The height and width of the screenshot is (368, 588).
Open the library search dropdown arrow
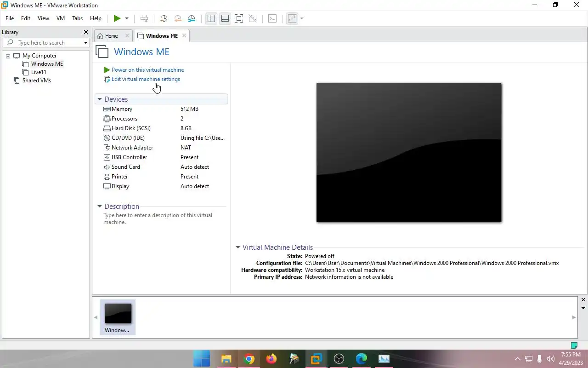pyautogui.click(x=85, y=43)
